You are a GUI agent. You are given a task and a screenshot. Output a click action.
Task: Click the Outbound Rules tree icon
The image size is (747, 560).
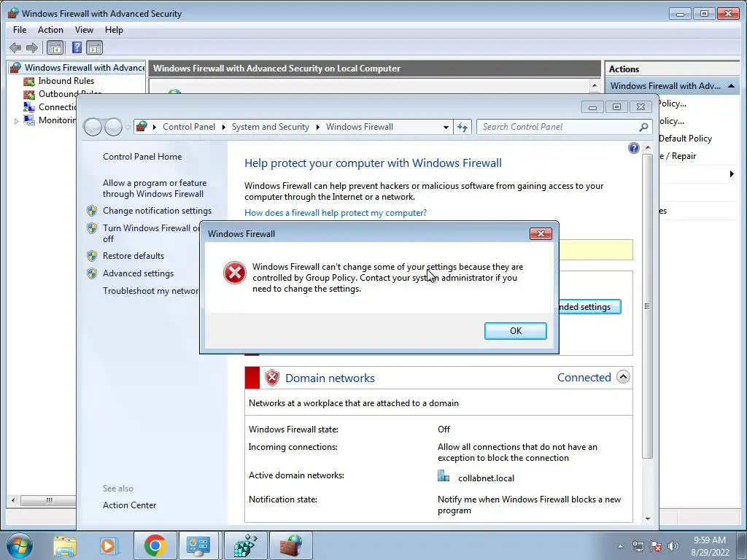click(29, 94)
